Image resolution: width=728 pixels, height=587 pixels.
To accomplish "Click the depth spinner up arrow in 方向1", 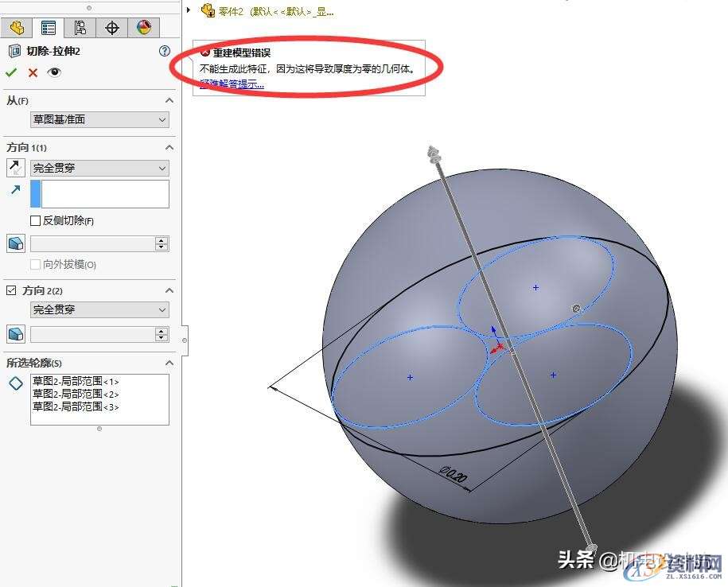I will [162, 239].
